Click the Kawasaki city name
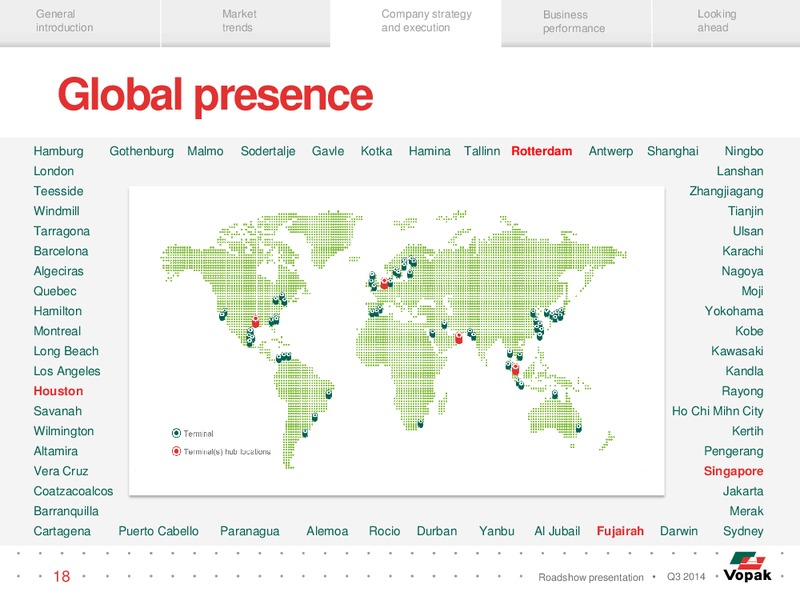 pos(737,351)
